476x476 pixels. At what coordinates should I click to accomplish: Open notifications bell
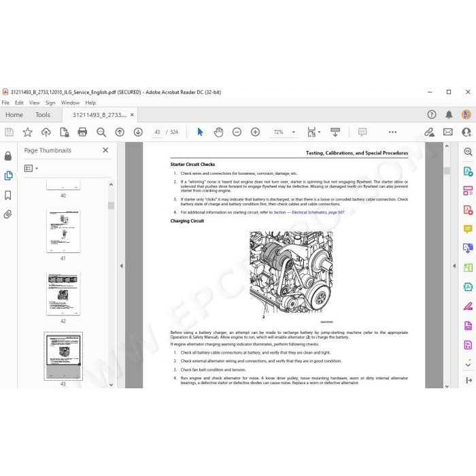(449, 114)
